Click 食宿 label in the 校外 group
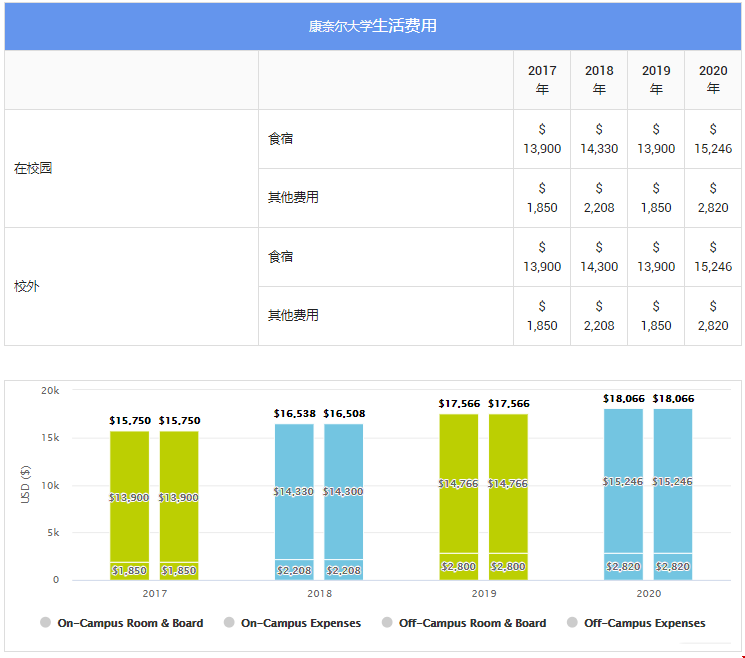The width and height of the screenshot is (745, 658). point(280,257)
